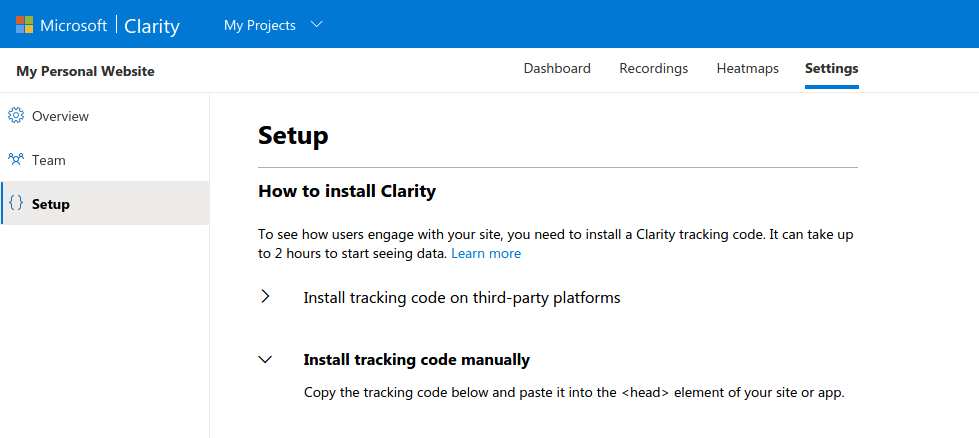Follow the Learn more link
This screenshot has height=438, width=979.
tap(486, 253)
